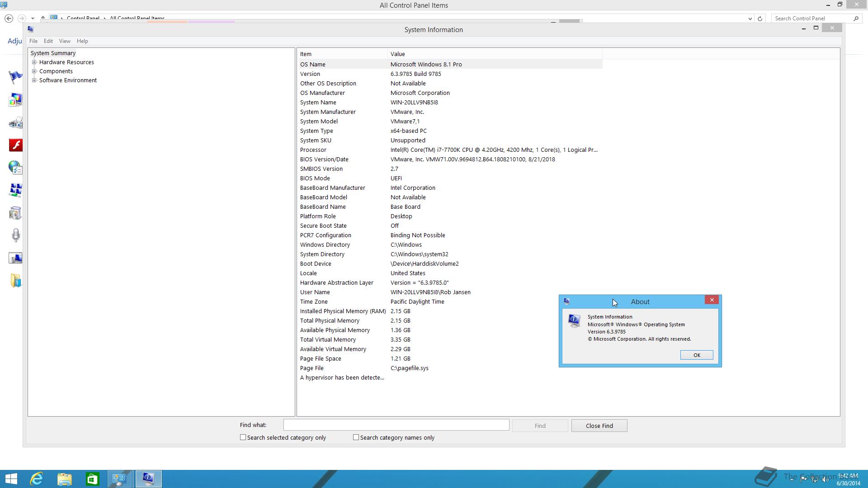The image size is (868, 488).
Task: Open File Explorer from the taskbar
Action: (x=65, y=479)
